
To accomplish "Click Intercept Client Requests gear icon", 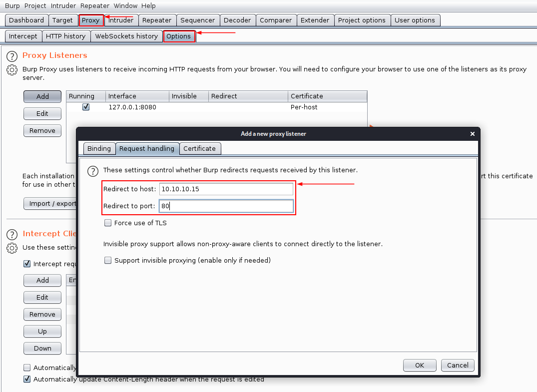I will click(12, 248).
